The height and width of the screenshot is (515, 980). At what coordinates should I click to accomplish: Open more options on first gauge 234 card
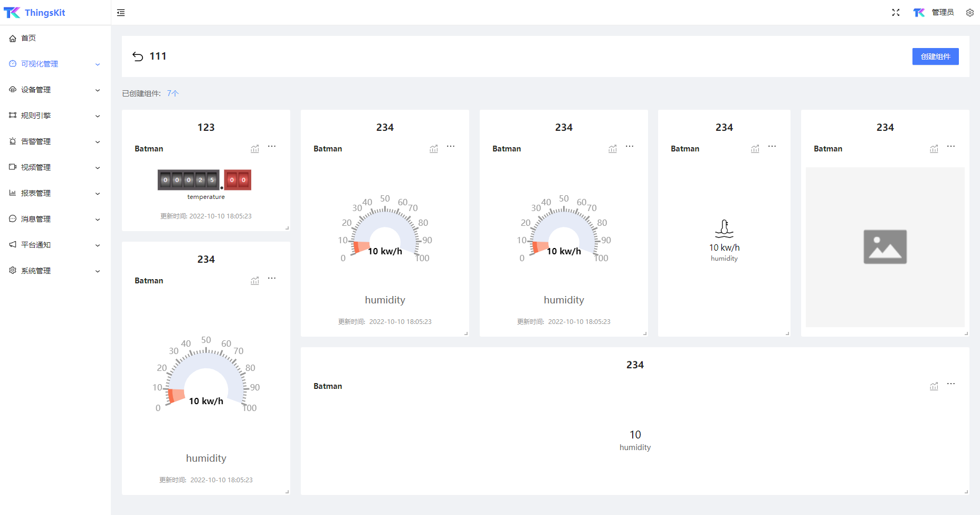click(451, 147)
